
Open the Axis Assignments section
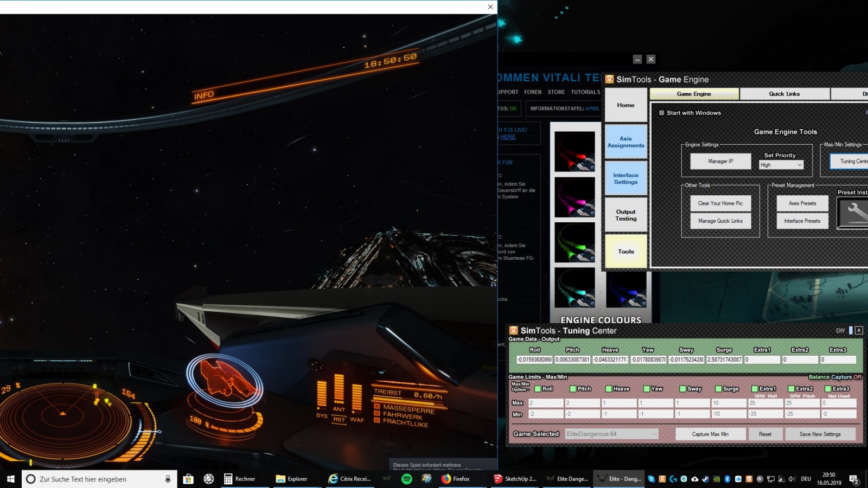[x=626, y=142]
